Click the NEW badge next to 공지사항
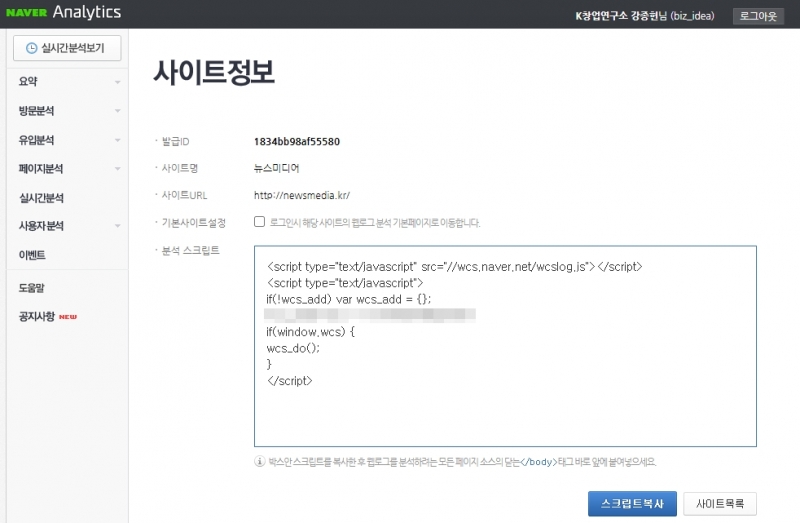Viewport: 800px width, 523px height. tap(68, 317)
